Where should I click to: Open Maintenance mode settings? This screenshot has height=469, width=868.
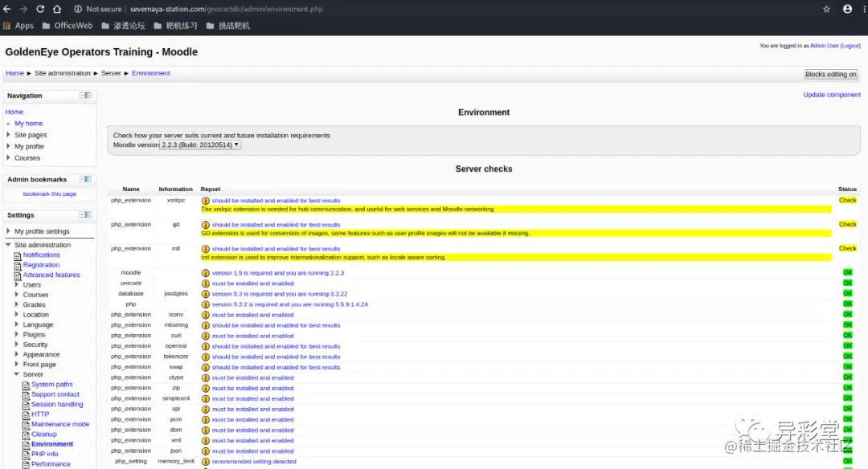pos(60,424)
